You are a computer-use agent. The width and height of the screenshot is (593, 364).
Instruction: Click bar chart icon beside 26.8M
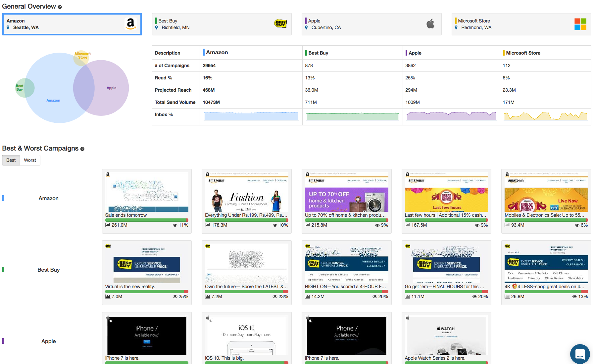pyautogui.click(x=507, y=296)
